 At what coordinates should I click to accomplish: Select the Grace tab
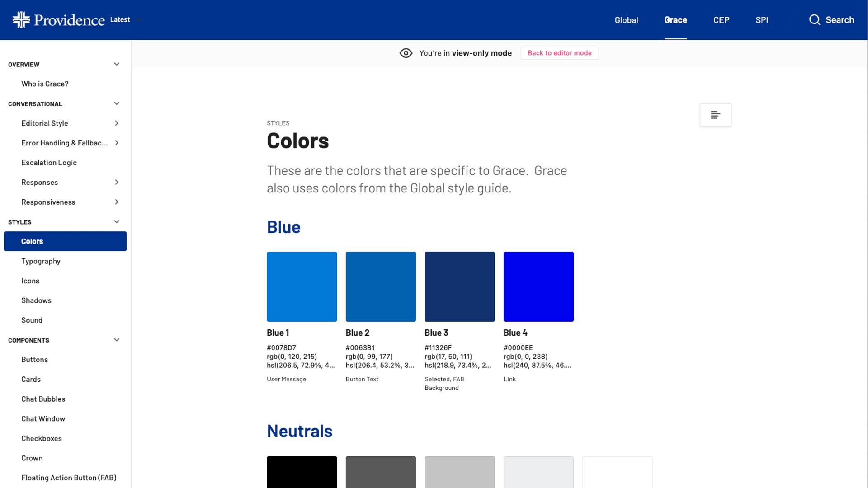675,20
